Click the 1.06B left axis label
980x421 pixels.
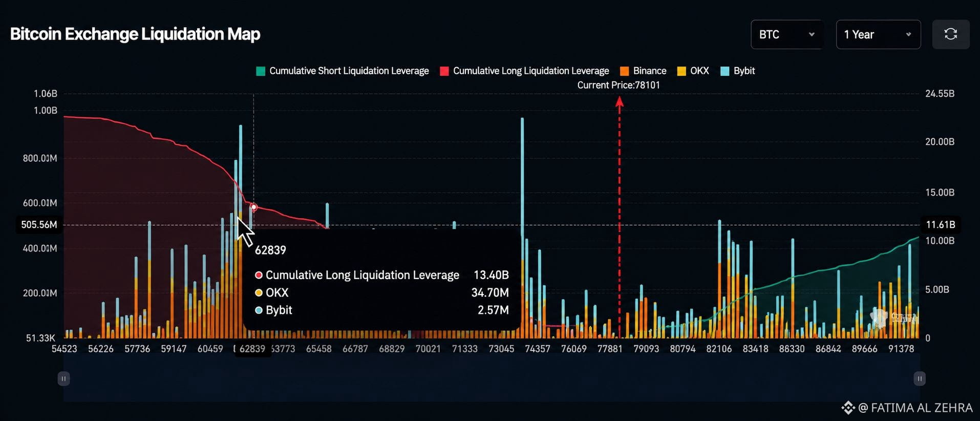(x=46, y=93)
